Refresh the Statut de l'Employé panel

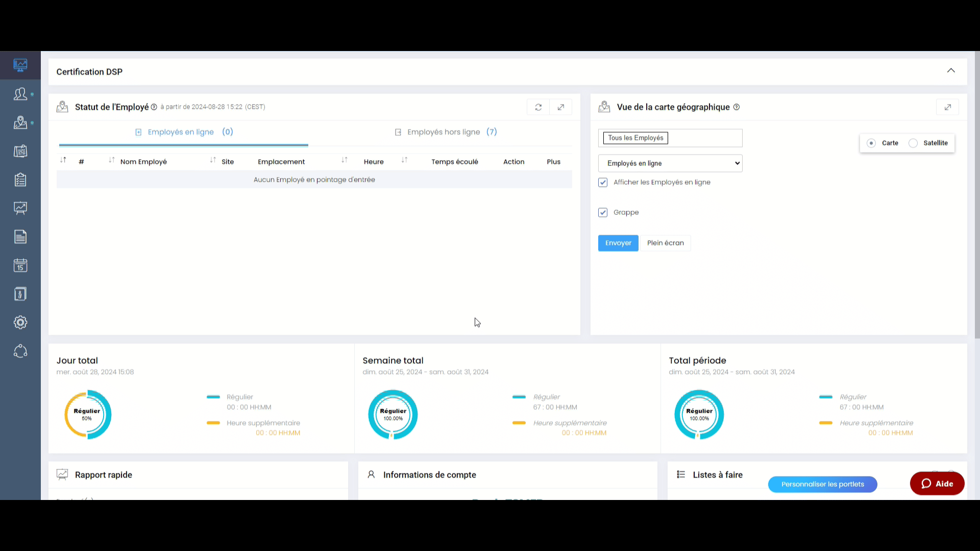[538, 107]
